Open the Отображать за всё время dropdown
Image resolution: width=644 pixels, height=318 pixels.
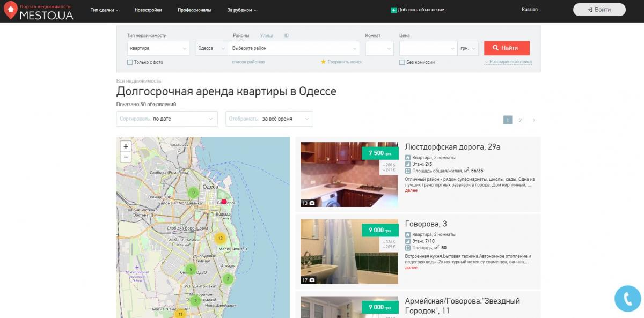[x=269, y=119]
